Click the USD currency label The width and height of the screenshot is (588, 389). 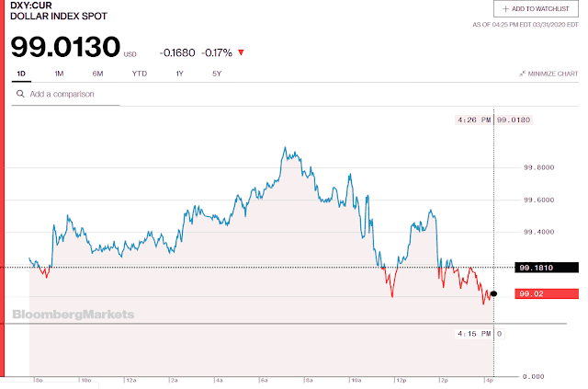(130, 54)
